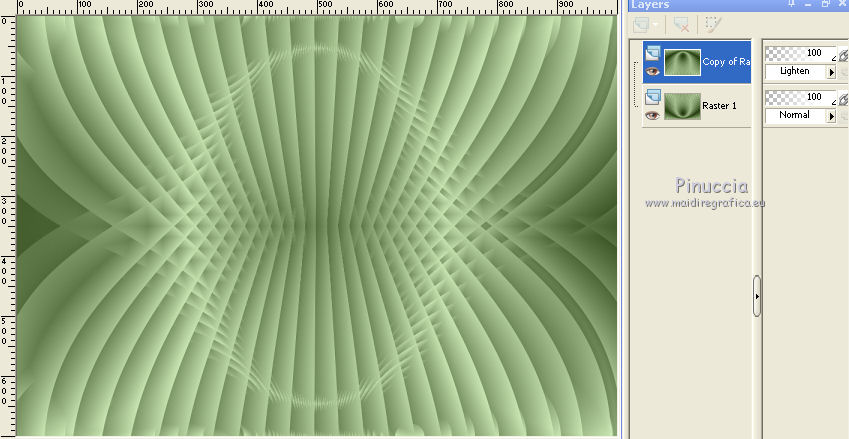Toggle link icon for Copy of Raster layer
Viewport: 849px width, 439px height.
coord(843,54)
